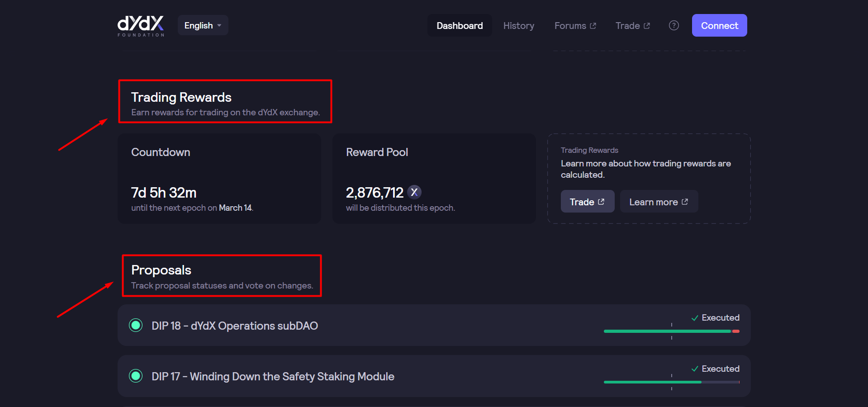Screen dimensions: 868x407
Task: Click external link icon on Learn more button
Action: 685,202
